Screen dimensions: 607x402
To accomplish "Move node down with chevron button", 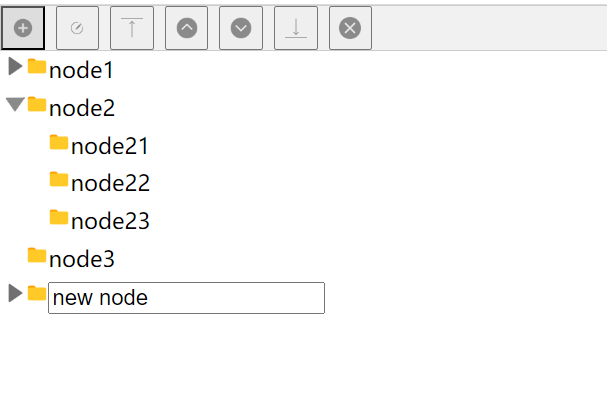I will click(x=241, y=28).
